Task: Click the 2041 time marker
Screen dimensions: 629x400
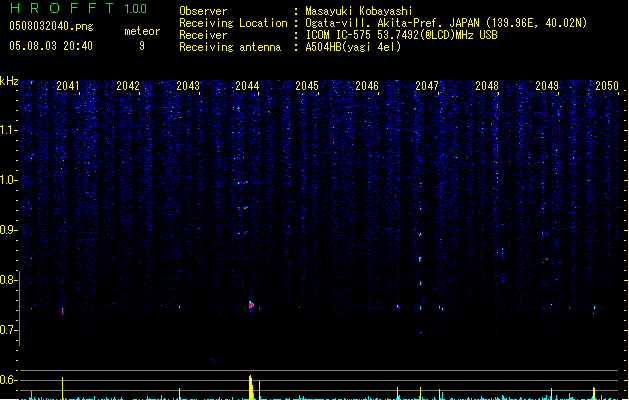Action: pos(67,85)
